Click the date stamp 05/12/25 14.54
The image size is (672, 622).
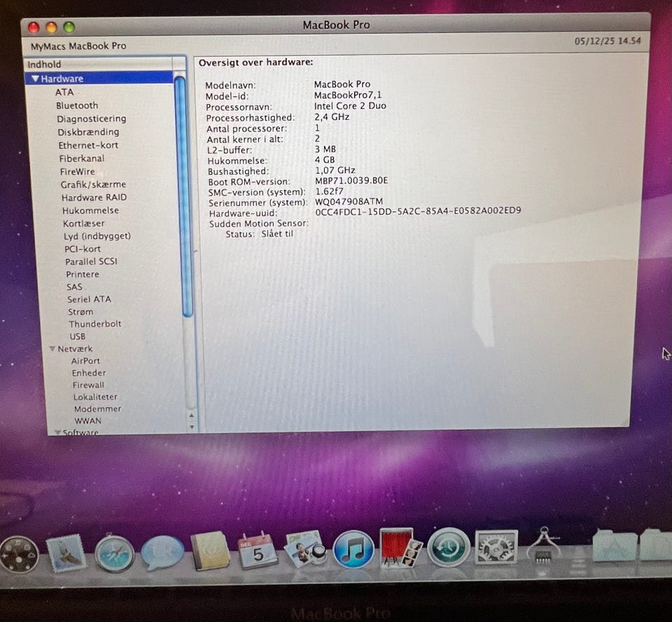(x=608, y=41)
